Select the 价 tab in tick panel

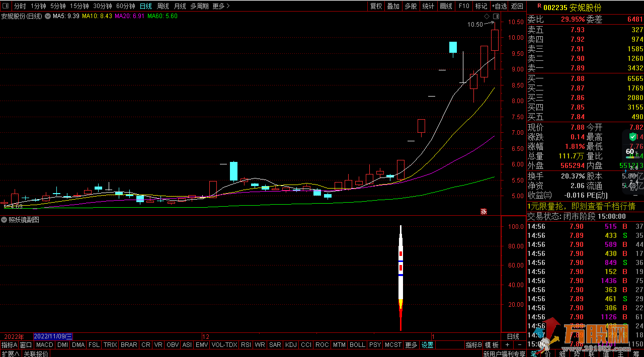[x=548, y=354]
